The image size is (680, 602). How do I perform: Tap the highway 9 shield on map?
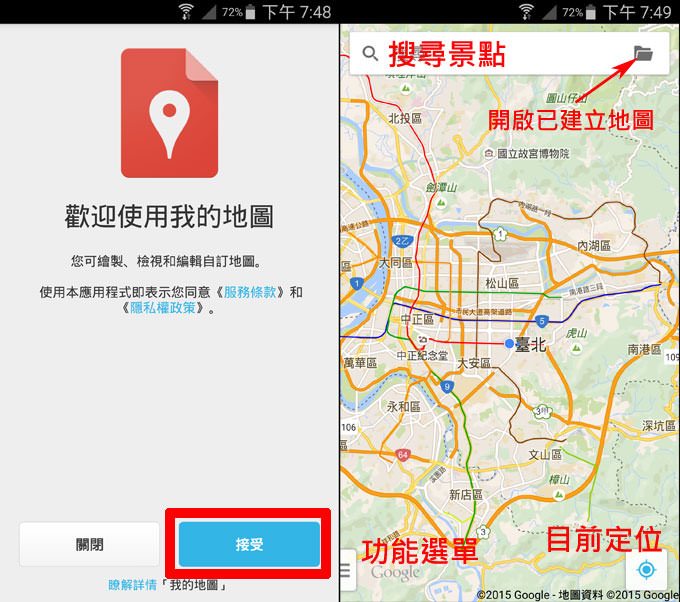tap(447, 386)
